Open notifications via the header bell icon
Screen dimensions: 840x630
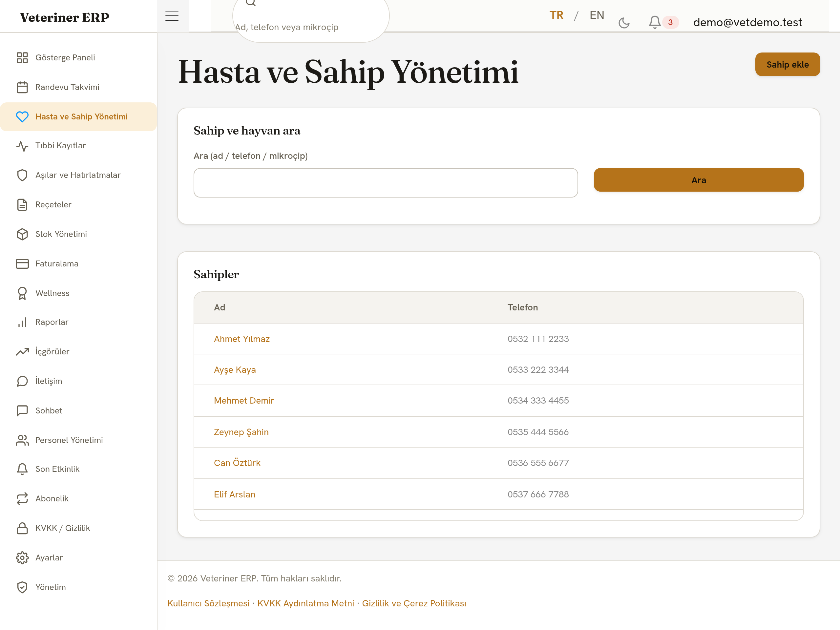655,22
